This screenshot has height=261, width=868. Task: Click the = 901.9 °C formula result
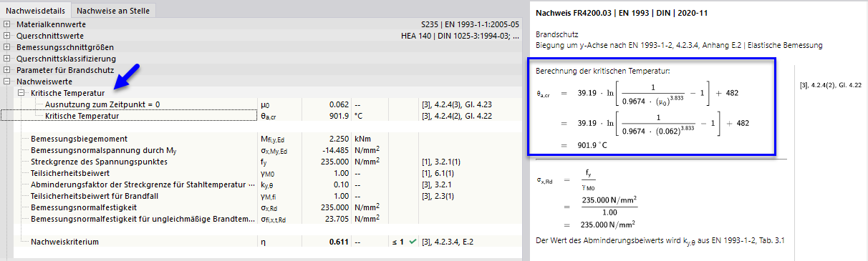585,145
